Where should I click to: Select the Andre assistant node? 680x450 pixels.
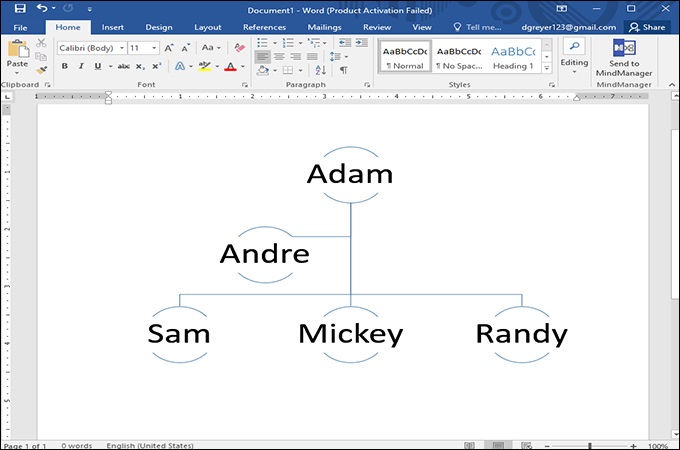[x=265, y=254]
